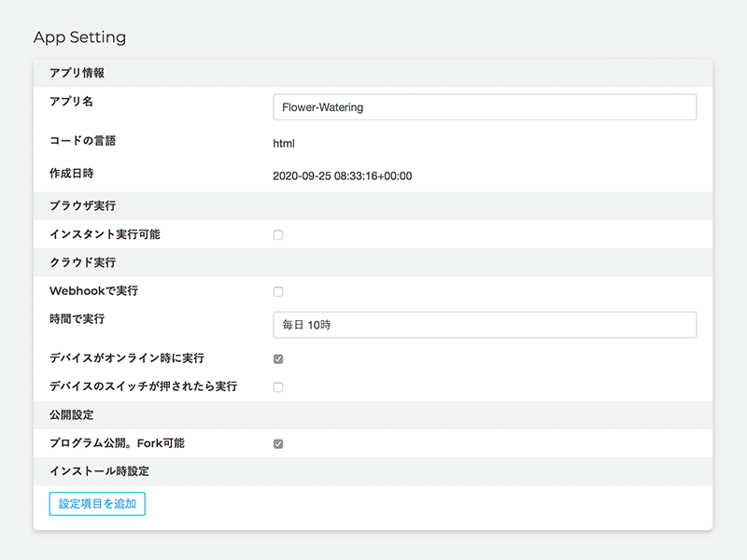Click the 2020-09-25 creation timestamp
Viewport: 747px width, 560px height.
pos(342,175)
